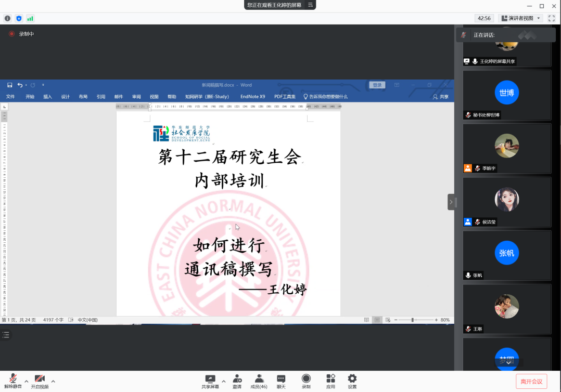The height and width of the screenshot is (392, 561).
Task: Open 成员(46) participants list
Action: click(x=259, y=381)
